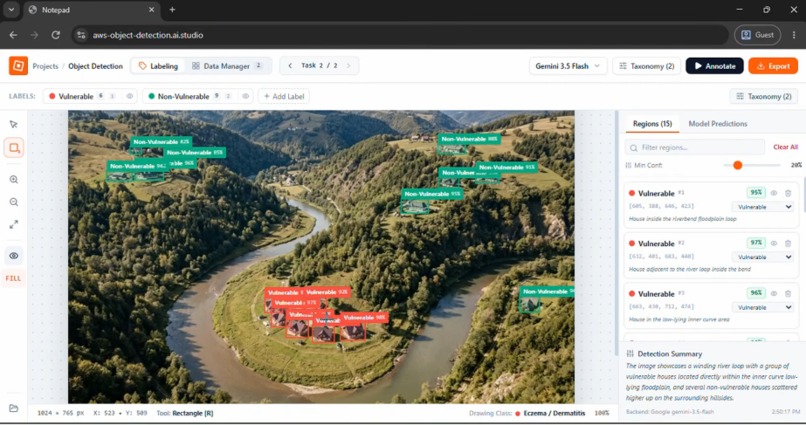Screen dimensions: 806x425
Task: Open Projects breadcrumb link
Action: coord(45,66)
